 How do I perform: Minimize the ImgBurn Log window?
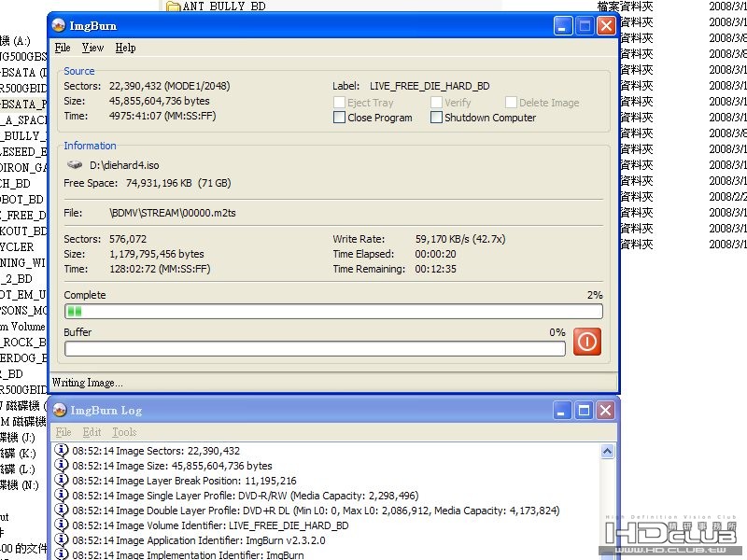pos(562,410)
